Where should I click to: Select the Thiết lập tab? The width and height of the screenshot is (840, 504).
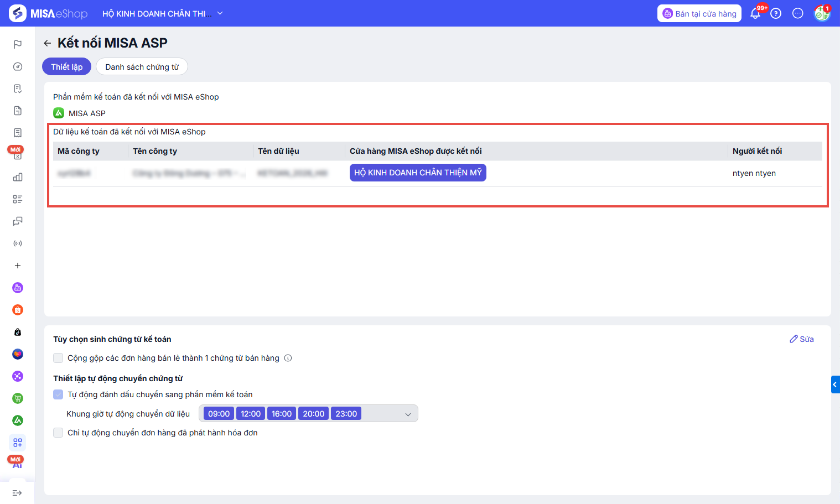66,67
